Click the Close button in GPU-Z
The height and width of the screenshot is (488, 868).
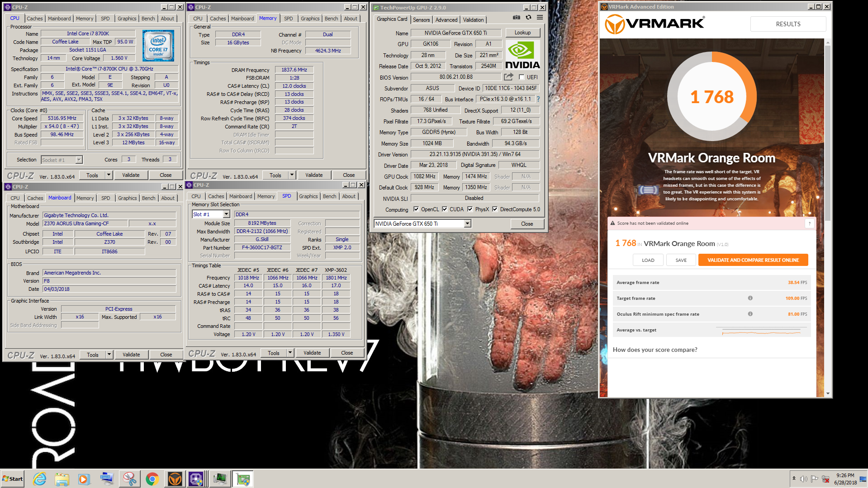(527, 224)
